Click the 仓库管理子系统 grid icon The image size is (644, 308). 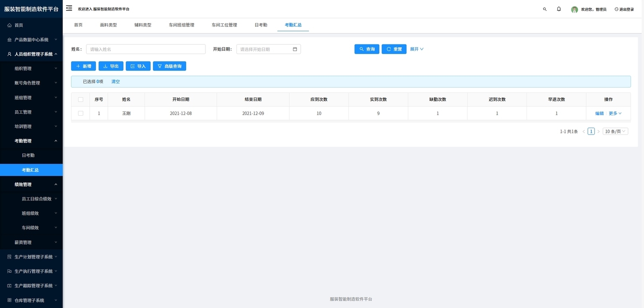[x=9, y=300]
